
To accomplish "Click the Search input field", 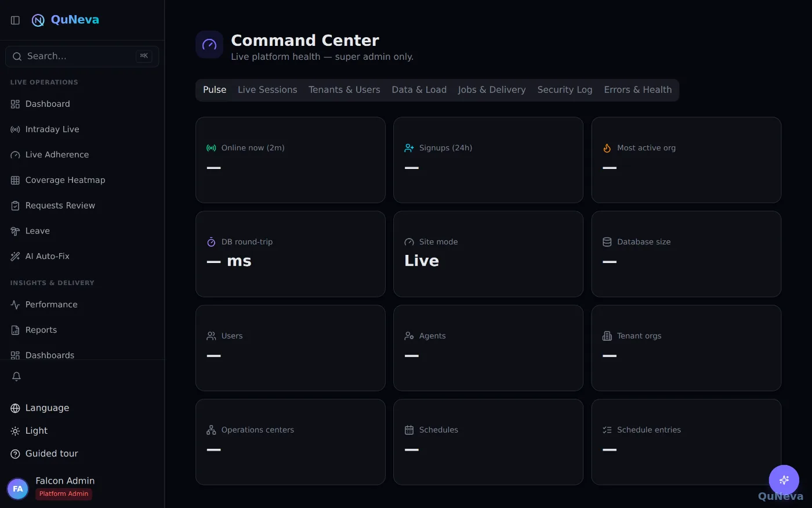I will pyautogui.click(x=82, y=56).
